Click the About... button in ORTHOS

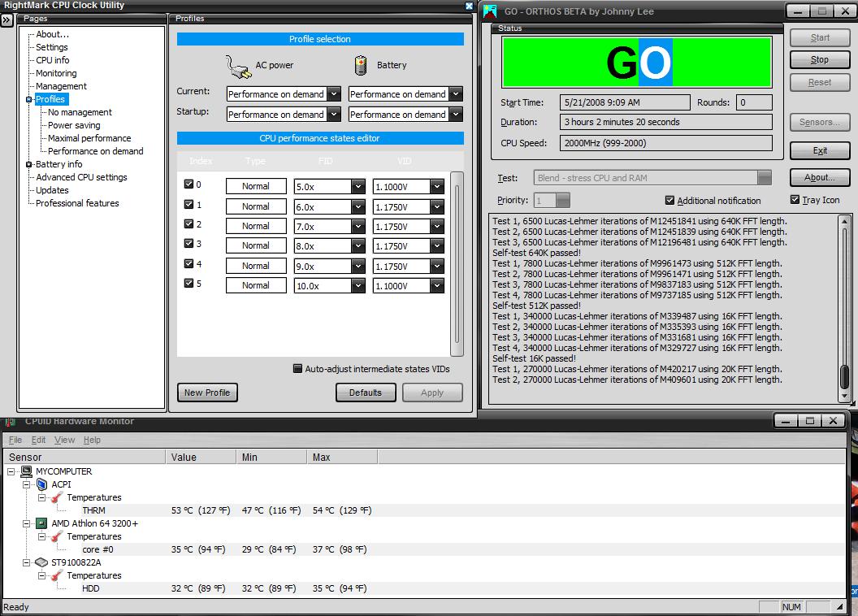click(820, 177)
